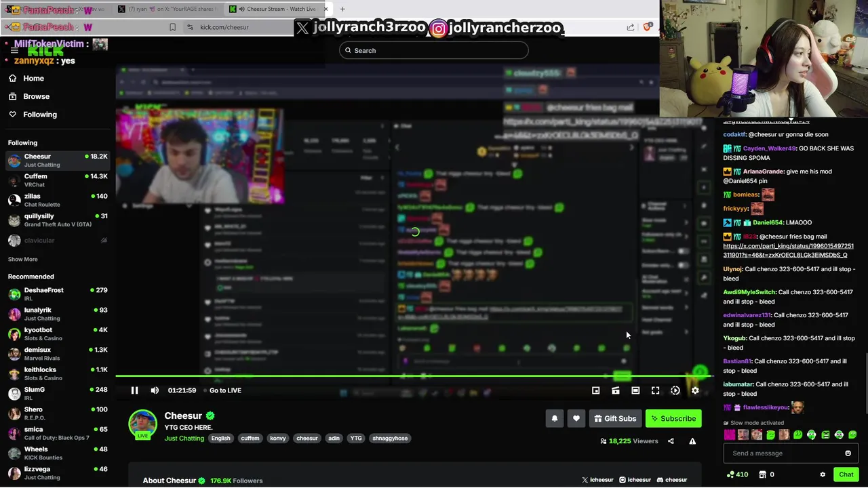Open kyootbot in Recommended list
Screen dimensions: 868x488
coord(58,333)
